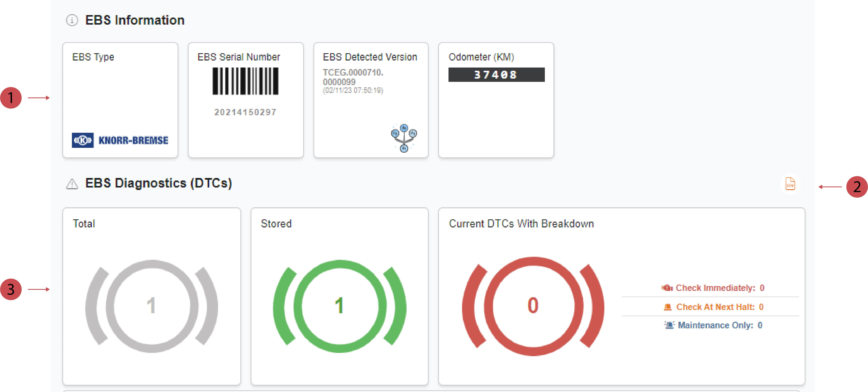The width and height of the screenshot is (868, 392).
Task: Click the Check At Next Halt: 0 link
Action: [x=719, y=307]
